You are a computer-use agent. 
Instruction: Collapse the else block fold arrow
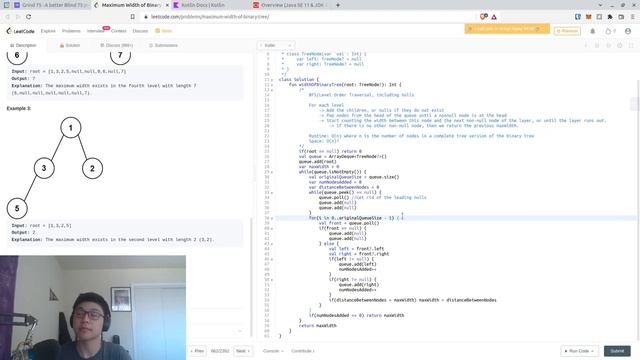272,244
